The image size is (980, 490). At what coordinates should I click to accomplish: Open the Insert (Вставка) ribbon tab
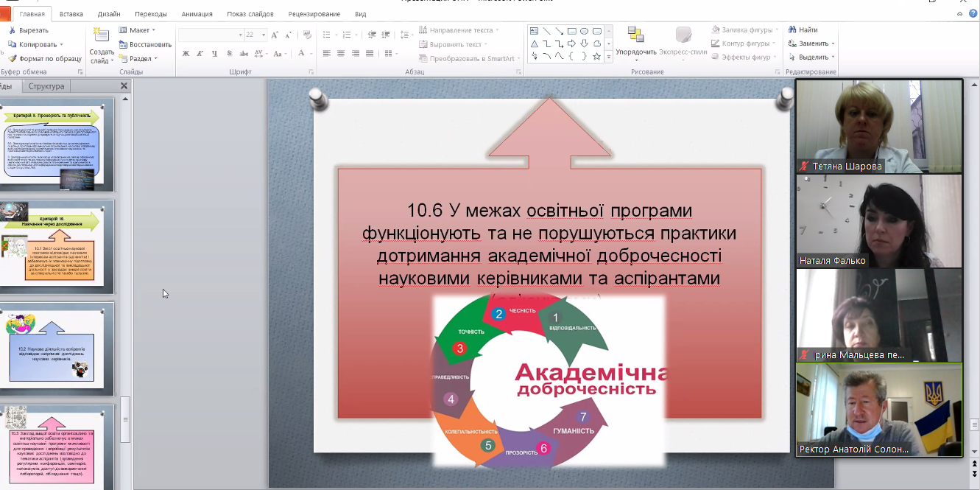71,14
